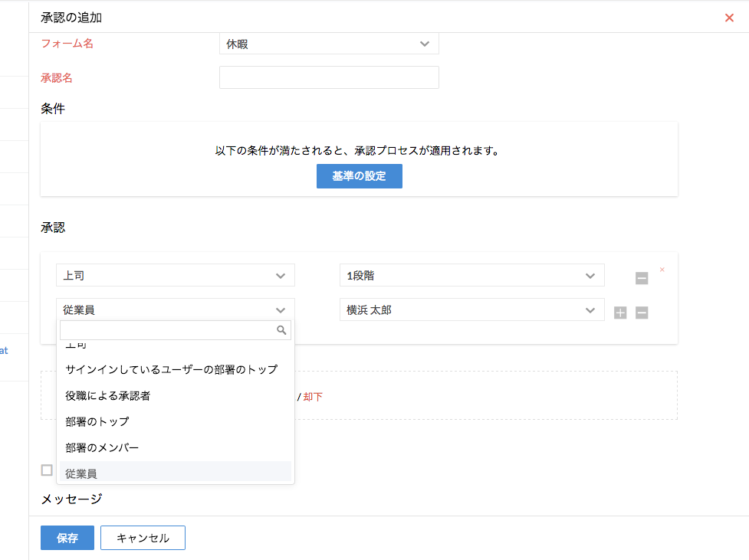Close the 承認の追加 dialog with the red X
Screen dimensions: 749x560
729,18
